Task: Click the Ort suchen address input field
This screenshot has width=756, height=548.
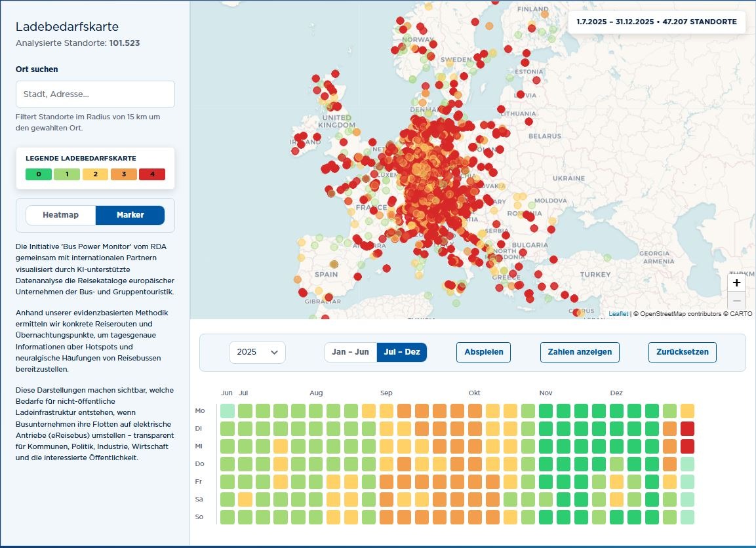Action: [95, 94]
